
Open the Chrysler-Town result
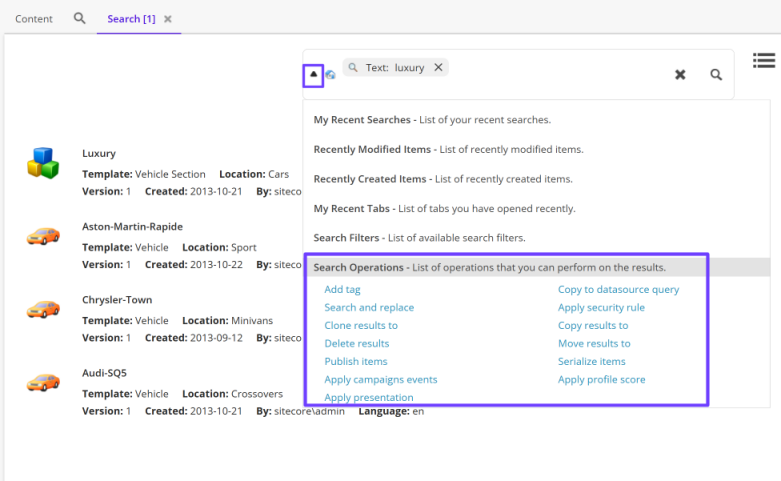pyautogui.click(x=117, y=300)
